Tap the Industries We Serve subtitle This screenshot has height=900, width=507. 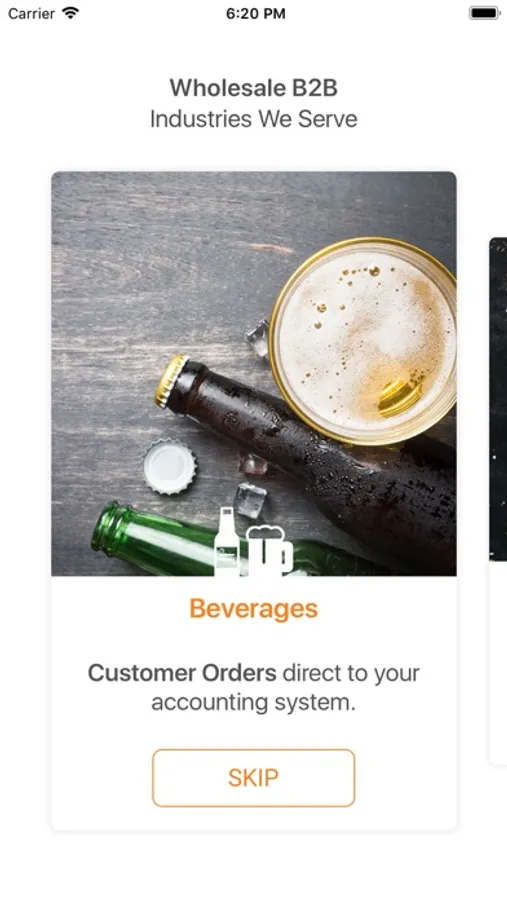coord(253,119)
